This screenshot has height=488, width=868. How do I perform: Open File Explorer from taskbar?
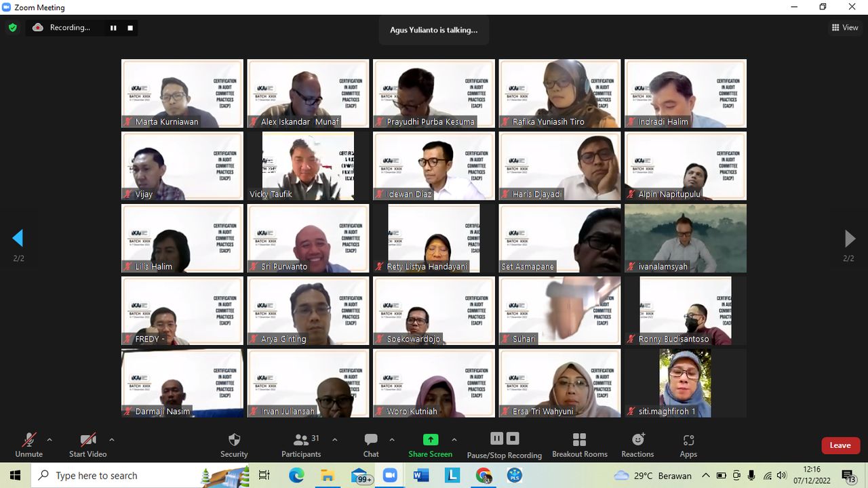click(328, 475)
